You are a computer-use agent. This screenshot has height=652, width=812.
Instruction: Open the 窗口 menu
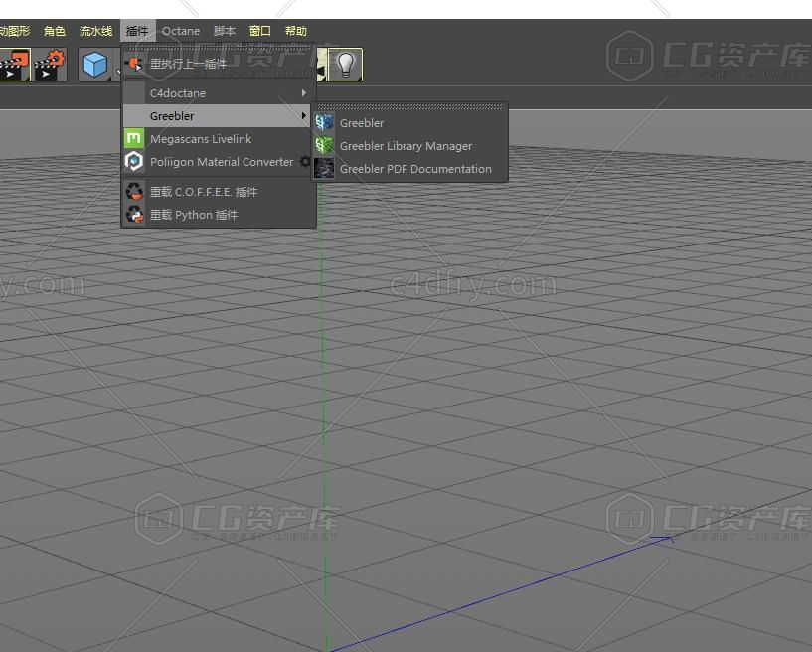260,31
